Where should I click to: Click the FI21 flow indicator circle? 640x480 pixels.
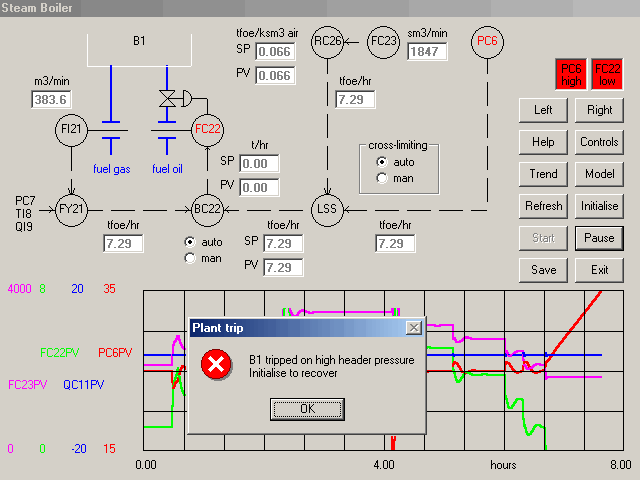coord(73,129)
